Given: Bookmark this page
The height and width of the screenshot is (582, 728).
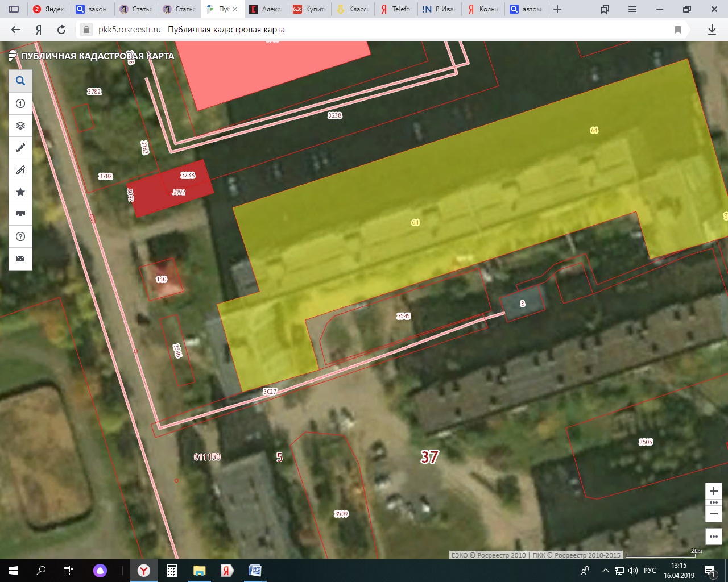Looking at the screenshot, I should [678, 30].
